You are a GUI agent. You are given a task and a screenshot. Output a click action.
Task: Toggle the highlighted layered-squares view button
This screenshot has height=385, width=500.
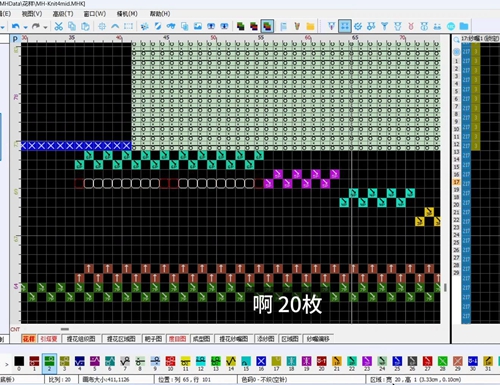coord(267,26)
